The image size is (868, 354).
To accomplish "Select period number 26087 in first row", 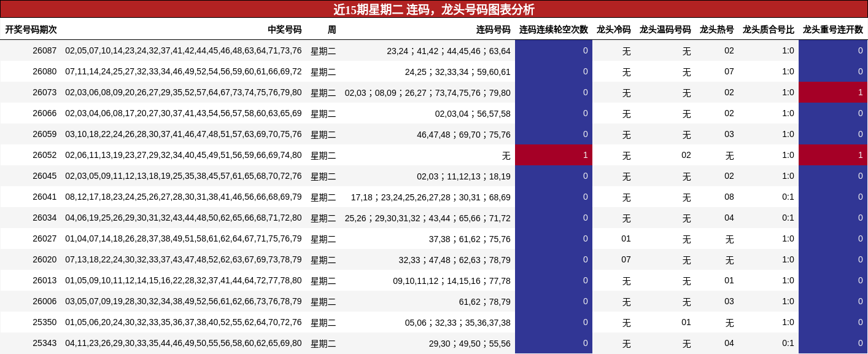I will 43,50.
